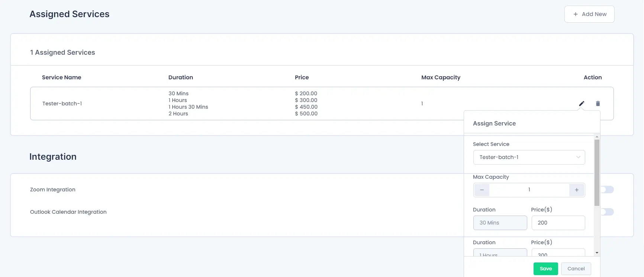Toggle the Zoom Integration switch

pos(607,190)
